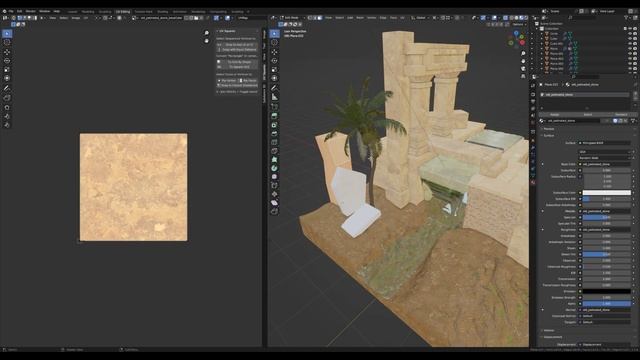
Task: Select the Rotate tool in the UV editor toolbar
Action: (x=7, y=60)
